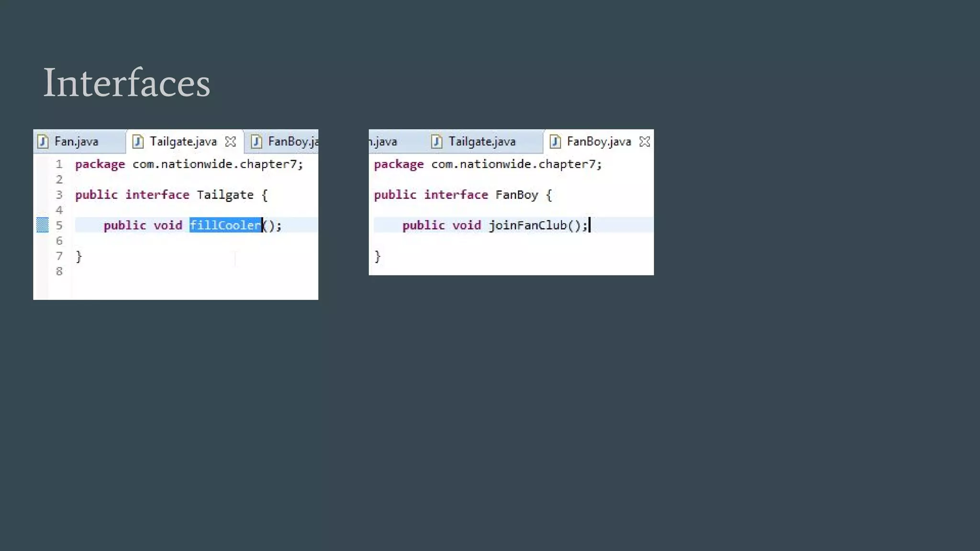The height and width of the screenshot is (551, 980).
Task: Click line number 3 in the gutter
Action: pos(59,195)
